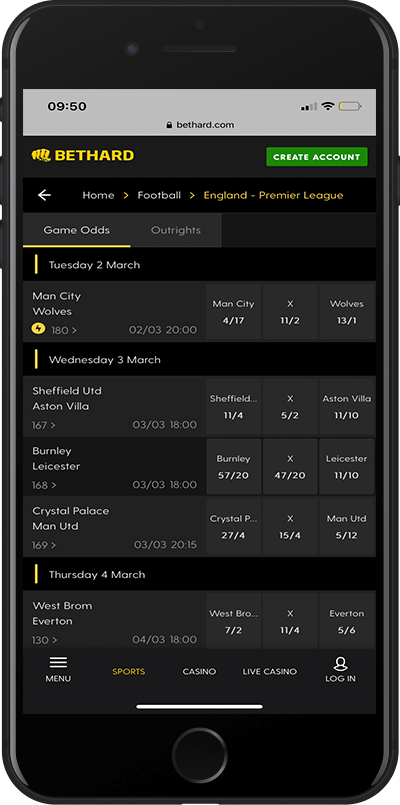Screen dimensions: 400x805
Task: Expand 180 more markets for Man City match
Action: click(x=64, y=330)
